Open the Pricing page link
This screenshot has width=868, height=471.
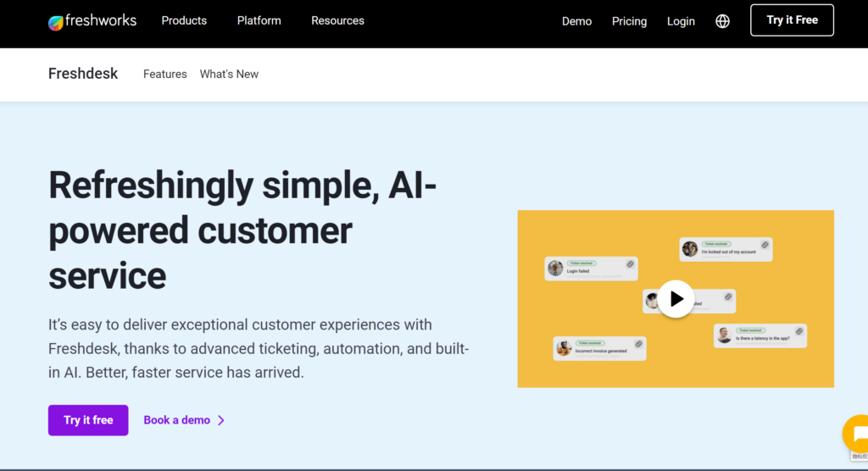click(629, 21)
